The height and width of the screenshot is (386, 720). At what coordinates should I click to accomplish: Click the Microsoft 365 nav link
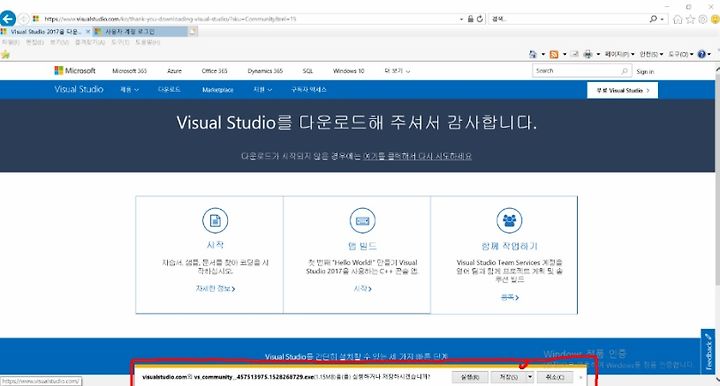point(129,71)
